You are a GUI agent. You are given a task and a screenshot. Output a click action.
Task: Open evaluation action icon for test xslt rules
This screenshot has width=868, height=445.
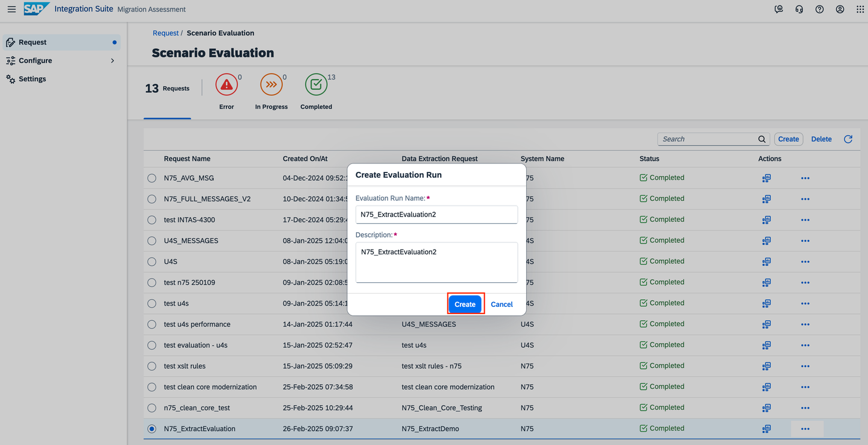[766, 366]
